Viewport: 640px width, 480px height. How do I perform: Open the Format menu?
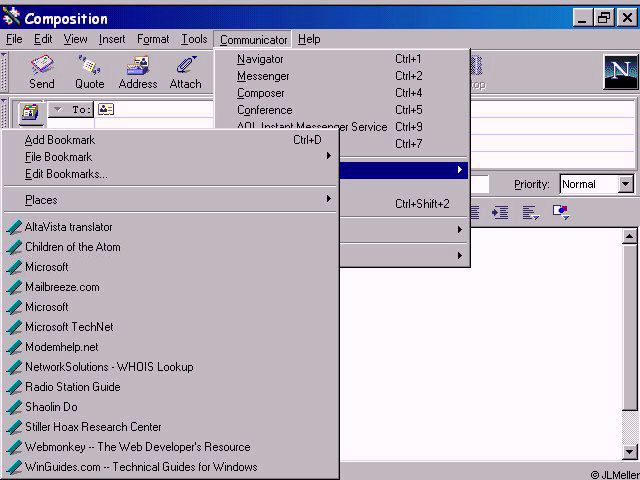coord(153,39)
